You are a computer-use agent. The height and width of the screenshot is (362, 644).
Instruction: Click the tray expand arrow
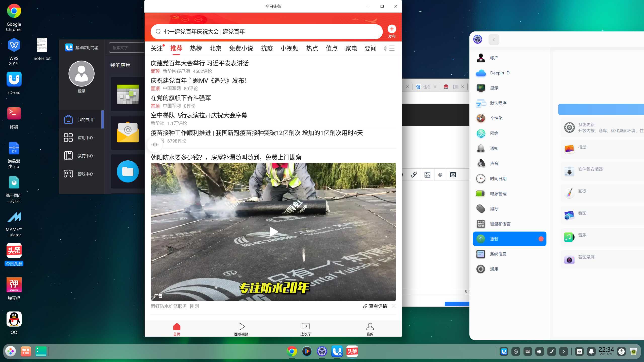[563, 351]
